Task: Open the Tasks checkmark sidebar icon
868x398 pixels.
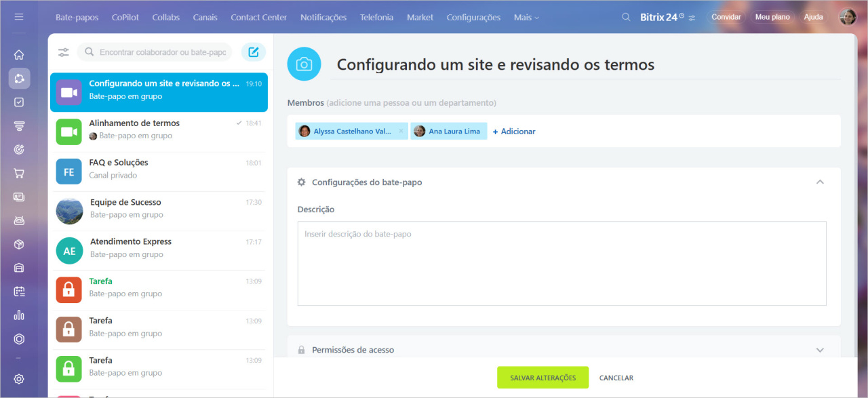Action: click(x=19, y=102)
